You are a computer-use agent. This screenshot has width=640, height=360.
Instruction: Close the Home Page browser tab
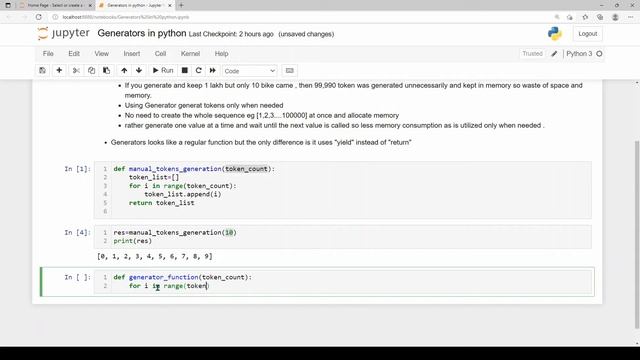90,5
